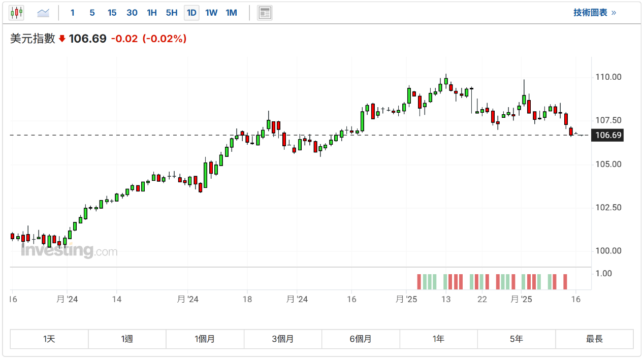Toggle the 1D daily interval
Image resolution: width=644 pixels, height=360 pixels.
tap(191, 13)
